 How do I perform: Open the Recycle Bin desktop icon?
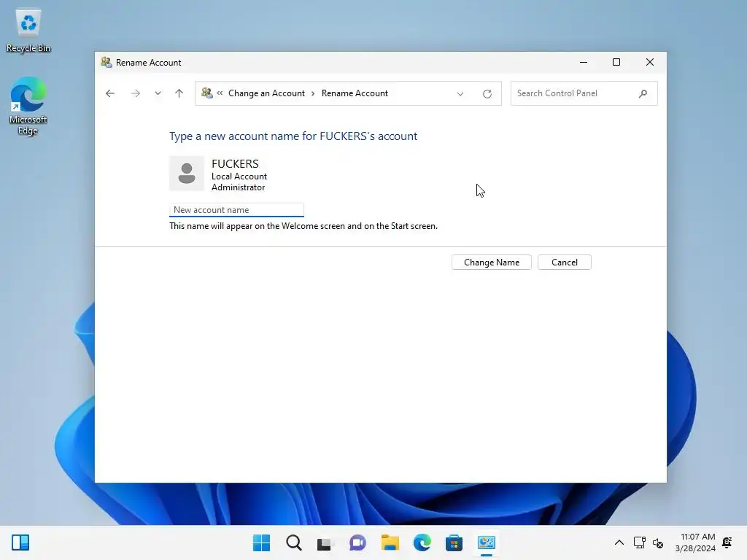coord(28,31)
